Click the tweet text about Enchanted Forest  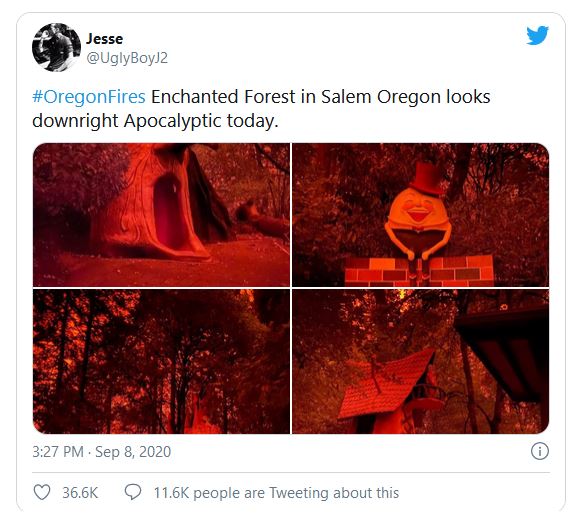pos(261,109)
